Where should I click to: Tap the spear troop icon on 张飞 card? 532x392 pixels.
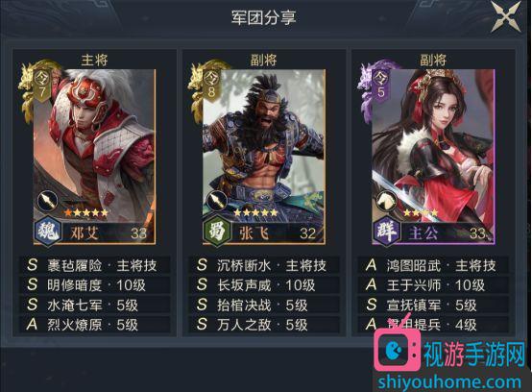tap(216, 201)
